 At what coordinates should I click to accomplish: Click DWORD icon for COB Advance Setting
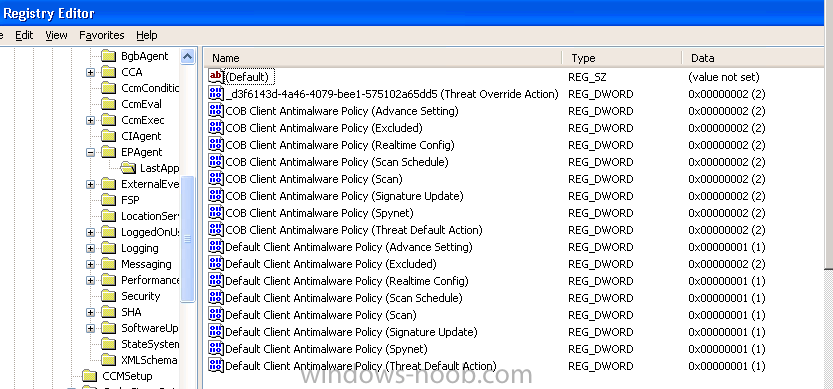[x=216, y=111]
